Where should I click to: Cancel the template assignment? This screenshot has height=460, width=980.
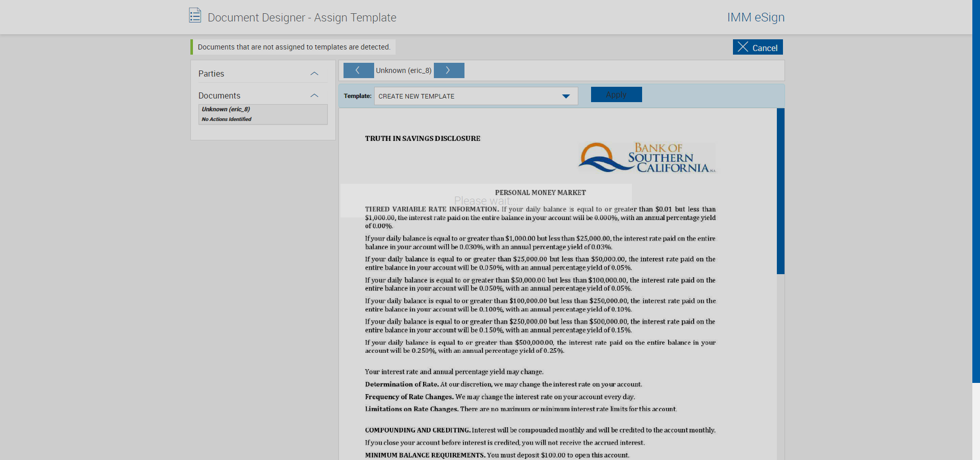[757, 47]
